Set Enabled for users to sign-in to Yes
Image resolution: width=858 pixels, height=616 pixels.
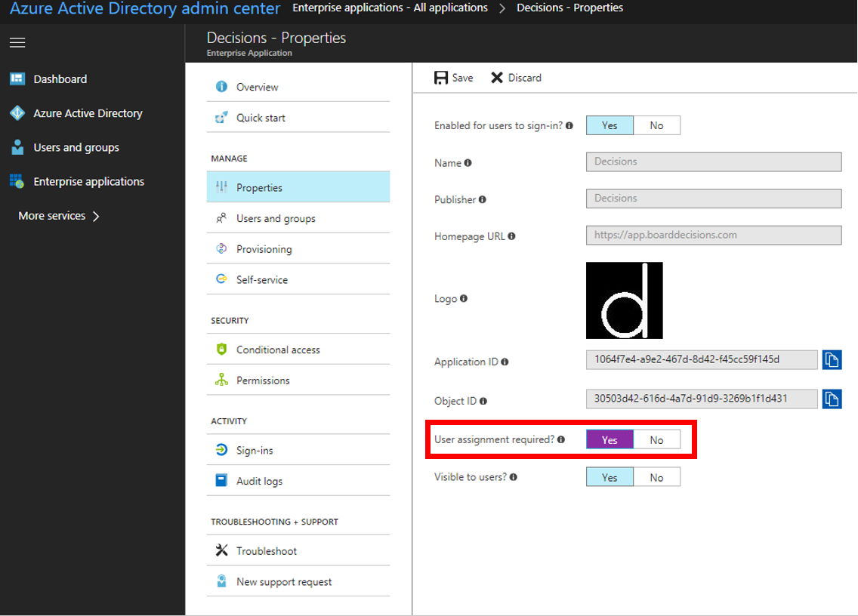[610, 125]
